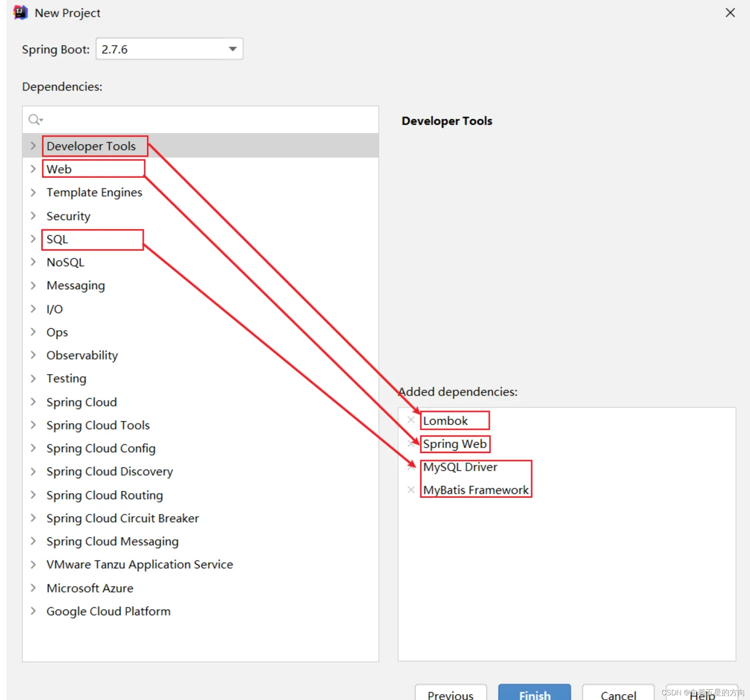Screen dimensions: 750x700
Task: Expand the Spring Cloud Discovery category
Action: click(x=33, y=471)
